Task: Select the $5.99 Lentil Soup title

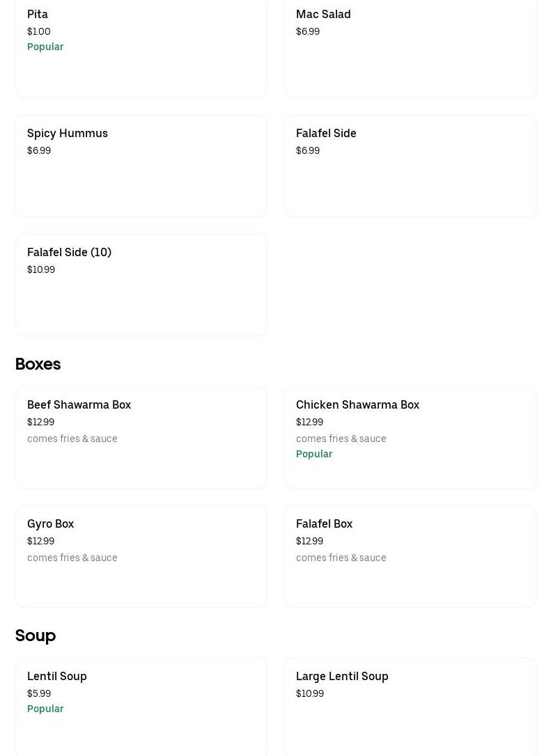Action: [x=57, y=677]
